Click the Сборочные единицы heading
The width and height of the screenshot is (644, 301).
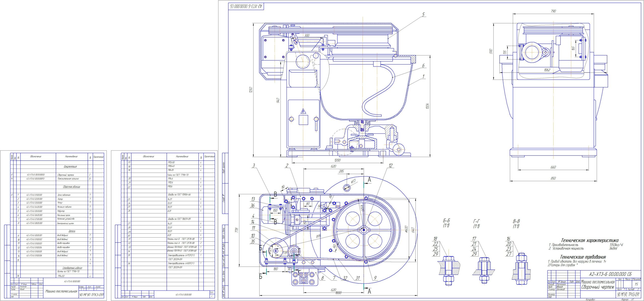(71, 187)
